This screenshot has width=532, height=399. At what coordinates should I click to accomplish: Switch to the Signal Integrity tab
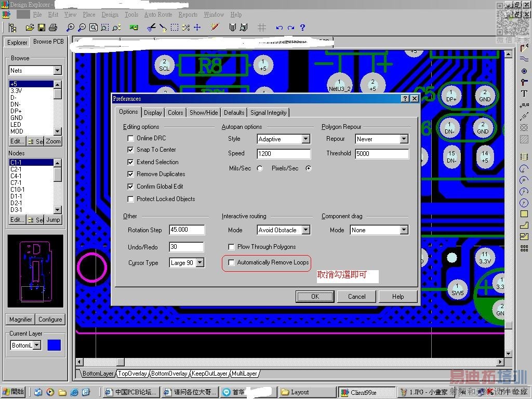(269, 113)
